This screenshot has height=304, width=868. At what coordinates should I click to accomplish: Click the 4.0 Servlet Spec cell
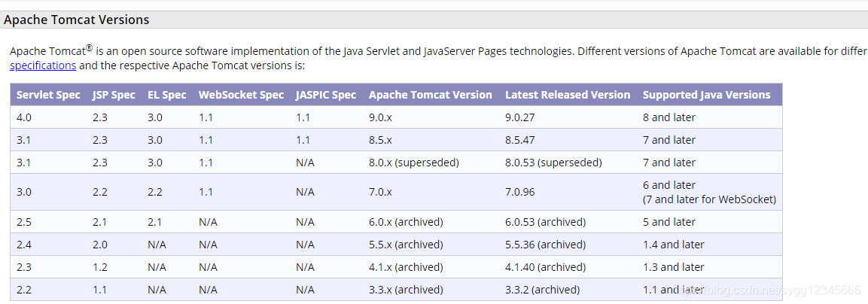click(23, 117)
